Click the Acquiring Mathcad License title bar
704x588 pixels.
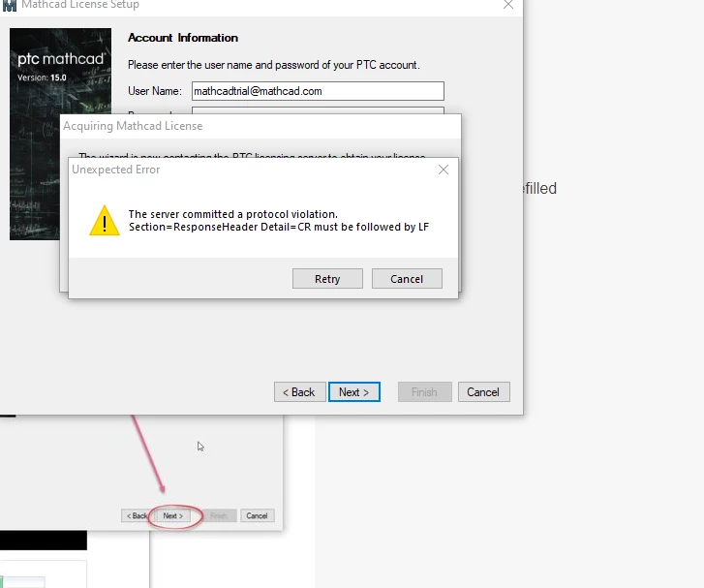click(x=260, y=126)
